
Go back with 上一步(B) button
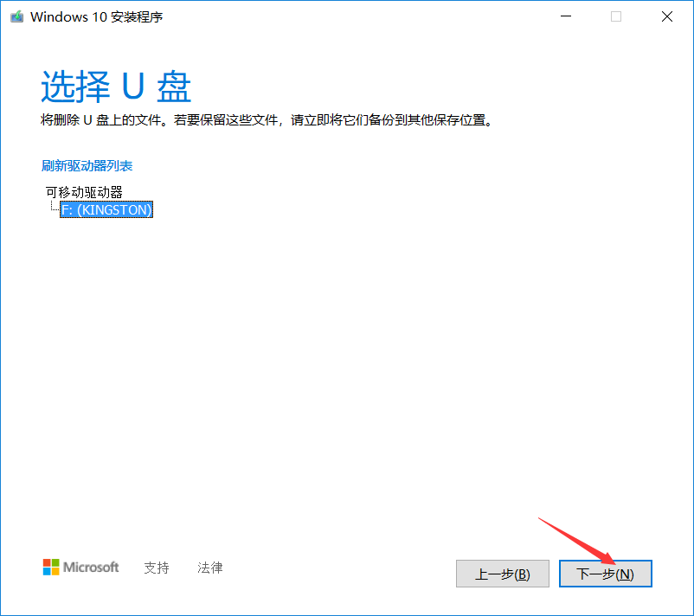coord(503,574)
